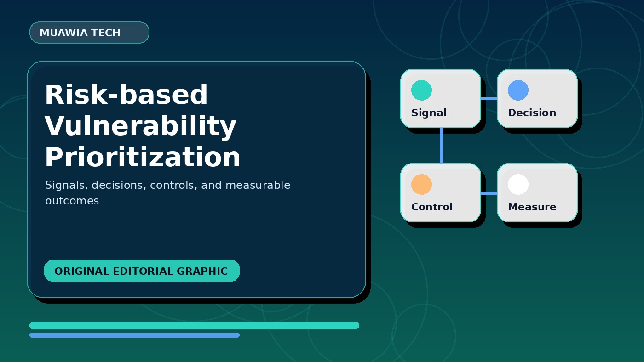This screenshot has width=644, height=362.
Task: Click the white circle in Measure card
Action: [x=518, y=184]
